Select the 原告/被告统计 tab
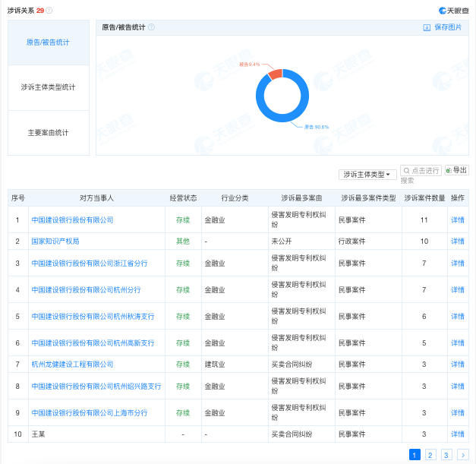 pos(48,43)
